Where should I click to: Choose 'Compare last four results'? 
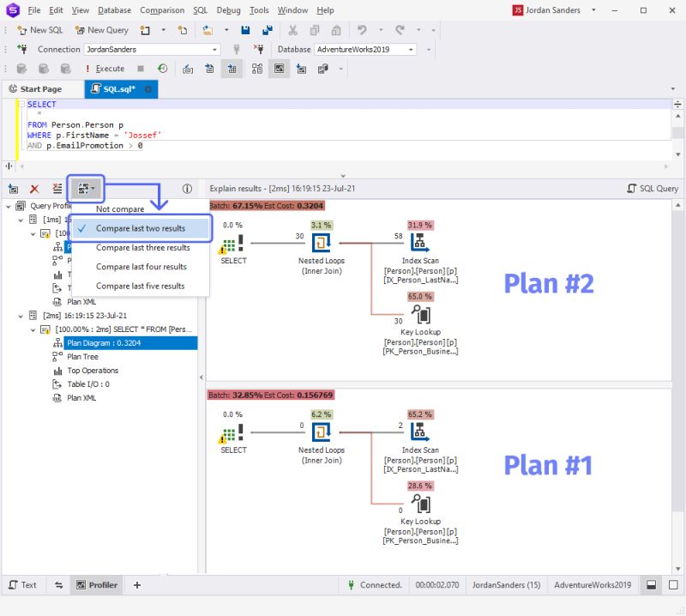tap(141, 267)
